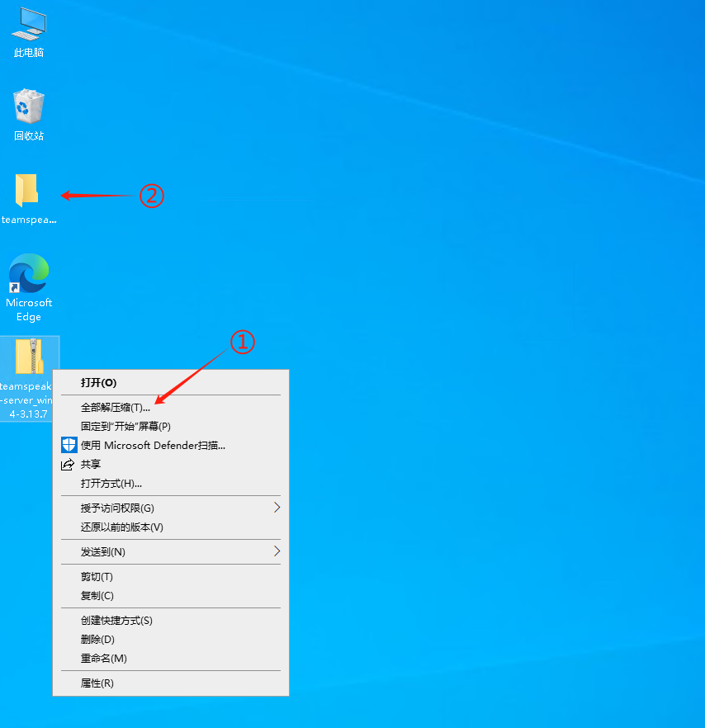Image resolution: width=705 pixels, height=728 pixels.
Task: Choose 全部解压缩(T)... to extract all
Action: tap(171, 408)
